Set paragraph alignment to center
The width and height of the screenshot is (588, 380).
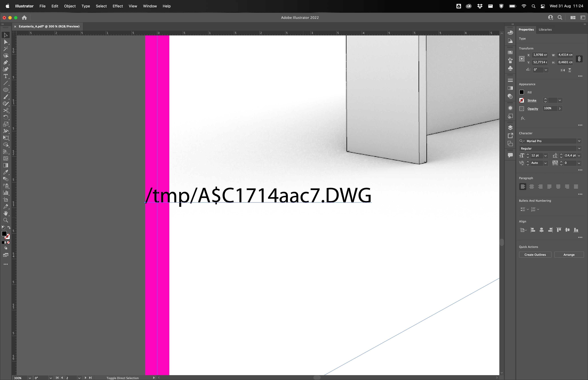click(x=532, y=187)
